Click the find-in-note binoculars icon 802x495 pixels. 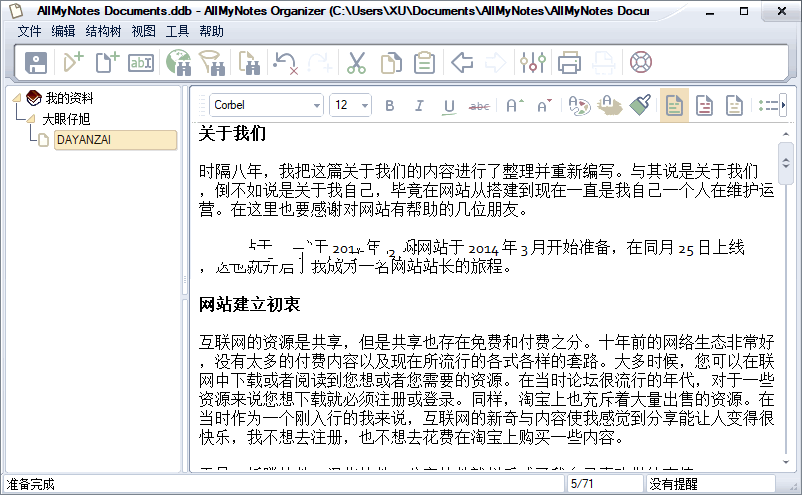[249, 63]
